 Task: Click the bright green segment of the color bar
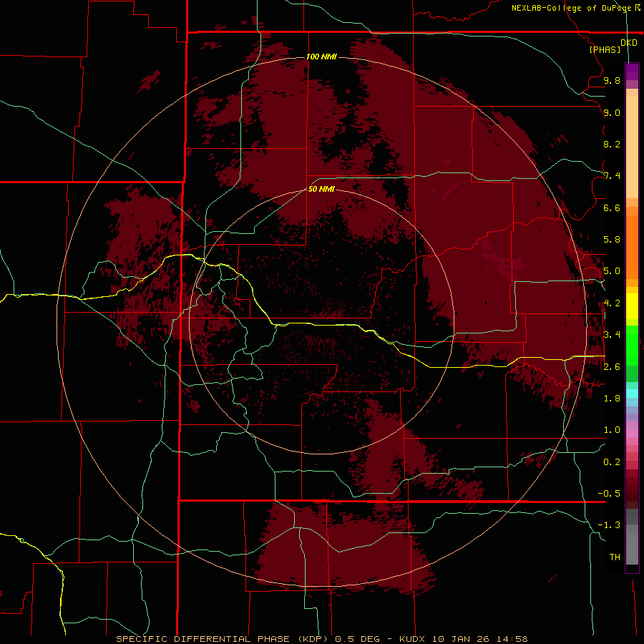pyautogui.click(x=632, y=345)
